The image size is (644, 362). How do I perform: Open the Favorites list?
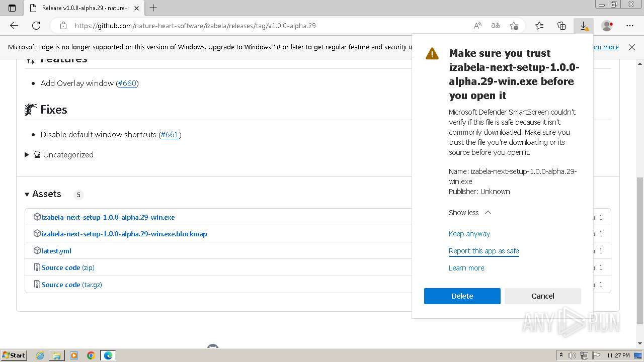[539, 26]
